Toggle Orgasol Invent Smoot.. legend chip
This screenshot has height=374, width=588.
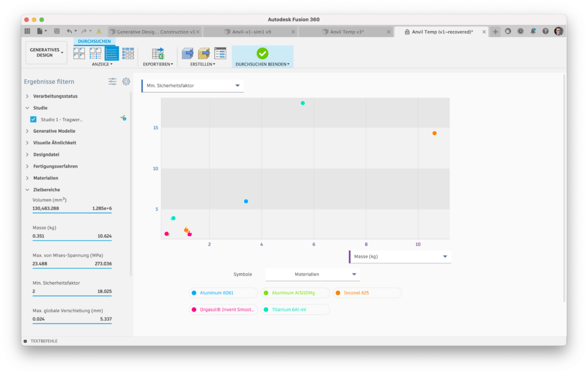click(x=223, y=310)
